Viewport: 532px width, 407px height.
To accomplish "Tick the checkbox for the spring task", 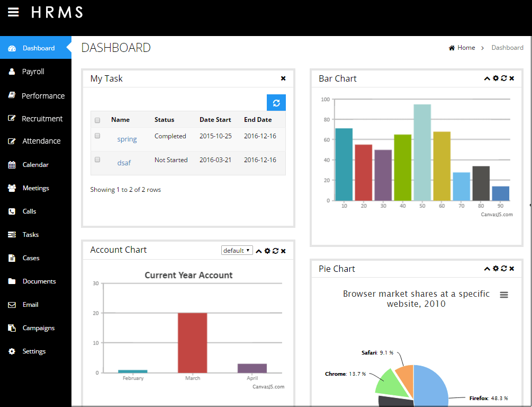I will pos(97,136).
